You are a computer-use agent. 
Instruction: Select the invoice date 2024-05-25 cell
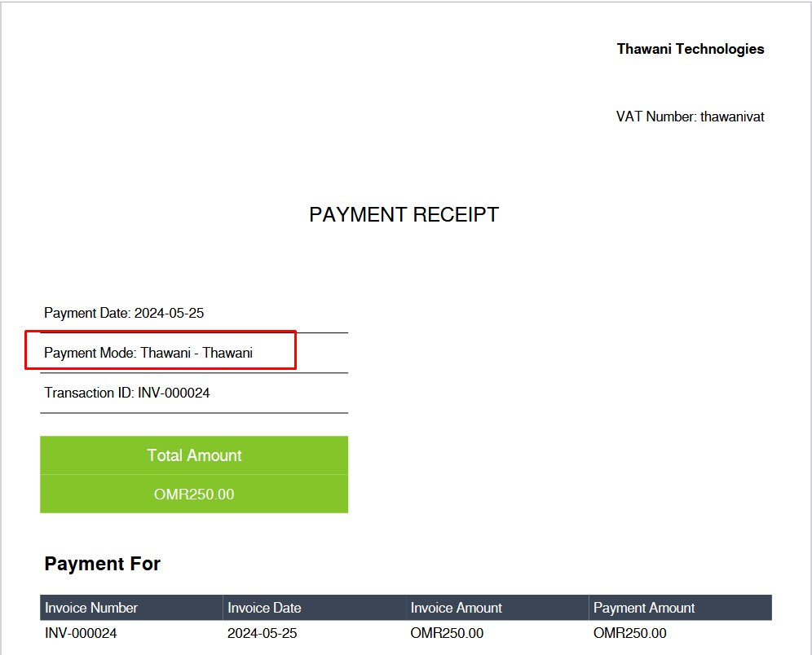263,633
